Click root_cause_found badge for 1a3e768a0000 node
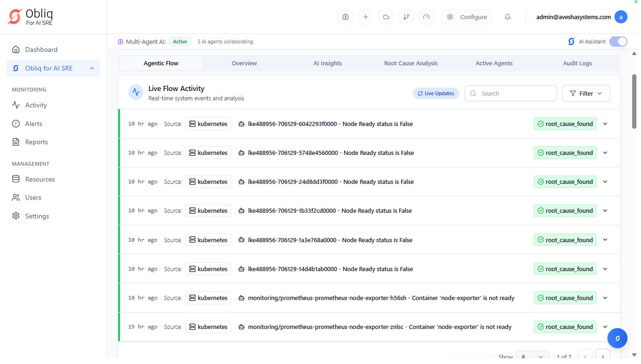This screenshot has width=641, height=364. click(565, 240)
